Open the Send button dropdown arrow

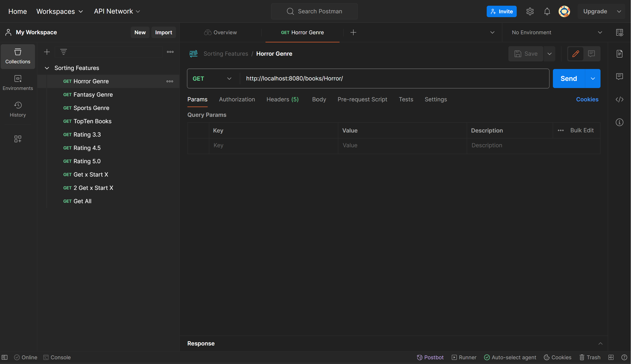(x=593, y=79)
